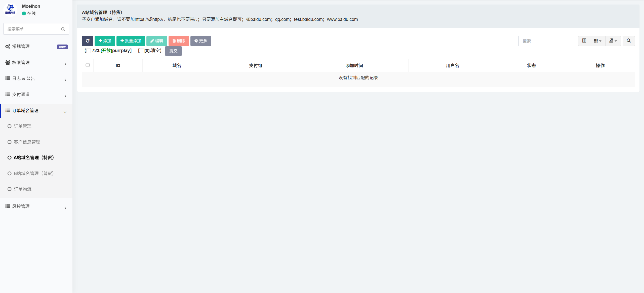Click the green 批量添加 button
Screen dimensions: 644x293
tap(131, 41)
